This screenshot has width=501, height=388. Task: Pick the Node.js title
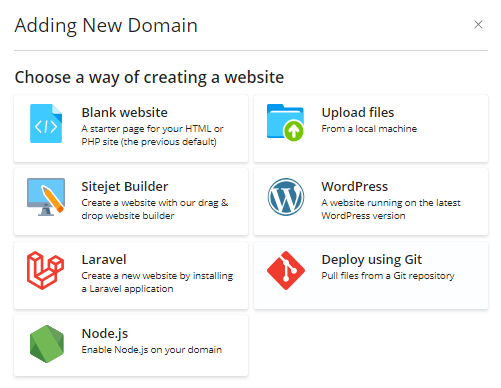pos(105,333)
